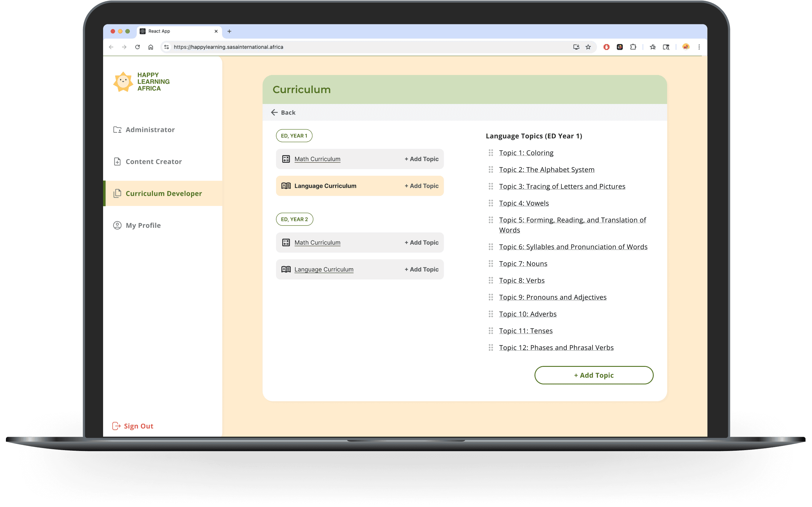Go to My Profile section
Image resolution: width=812 pixels, height=507 pixels.
pos(143,225)
